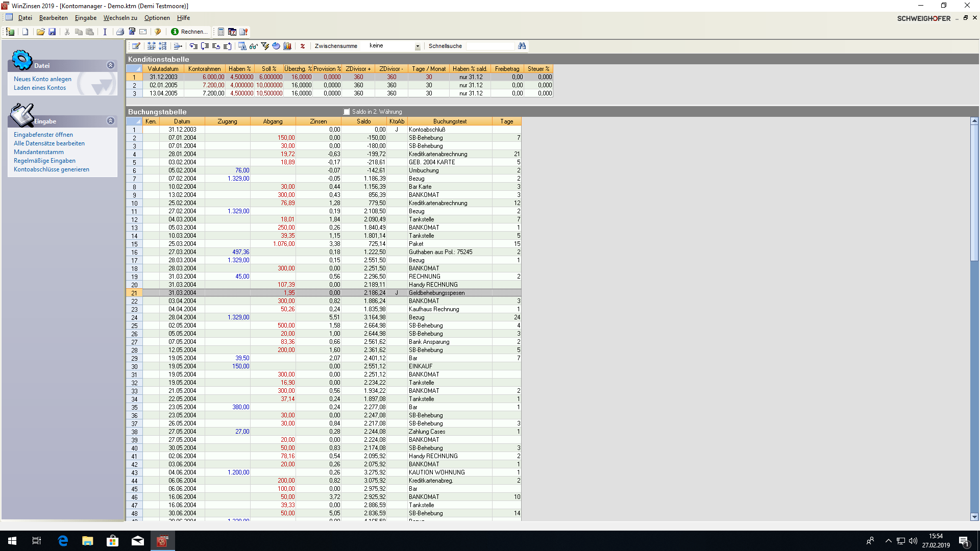The height and width of the screenshot is (551, 980).
Task: Select condition row dated 13.04.2005
Action: tap(339, 93)
